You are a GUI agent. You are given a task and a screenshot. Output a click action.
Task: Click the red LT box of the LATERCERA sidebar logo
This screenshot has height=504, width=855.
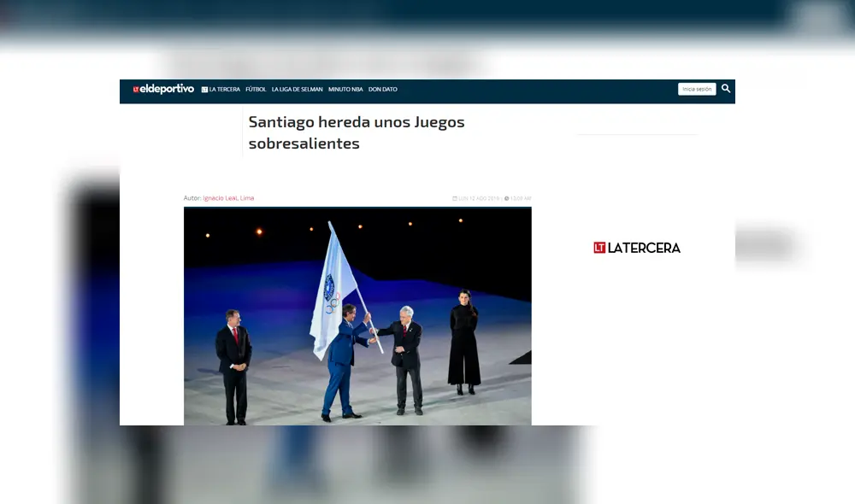pyautogui.click(x=598, y=248)
